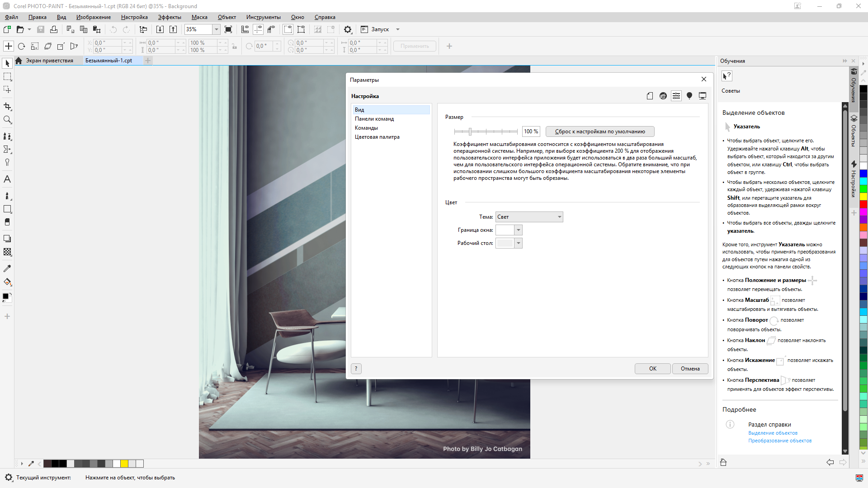This screenshot has height=488, width=868.
Task: Pick the Rectangle mask tool
Action: [x=7, y=77]
